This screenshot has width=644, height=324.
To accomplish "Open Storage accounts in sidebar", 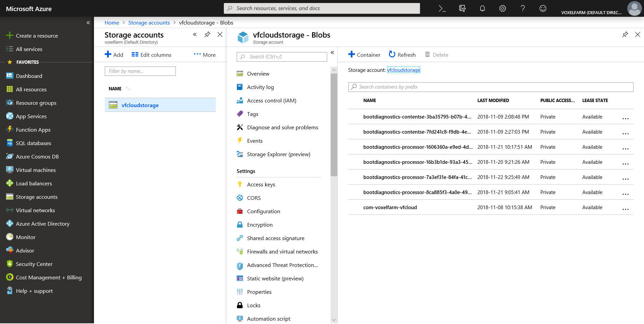I will coord(37,197).
